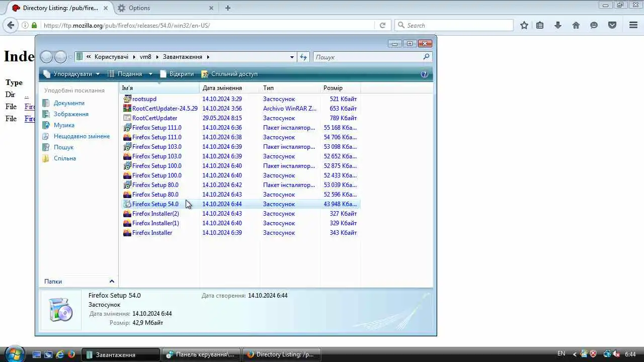Open the Firefox hamburger menu
This screenshot has height=362, width=644.
click(633, 25)
